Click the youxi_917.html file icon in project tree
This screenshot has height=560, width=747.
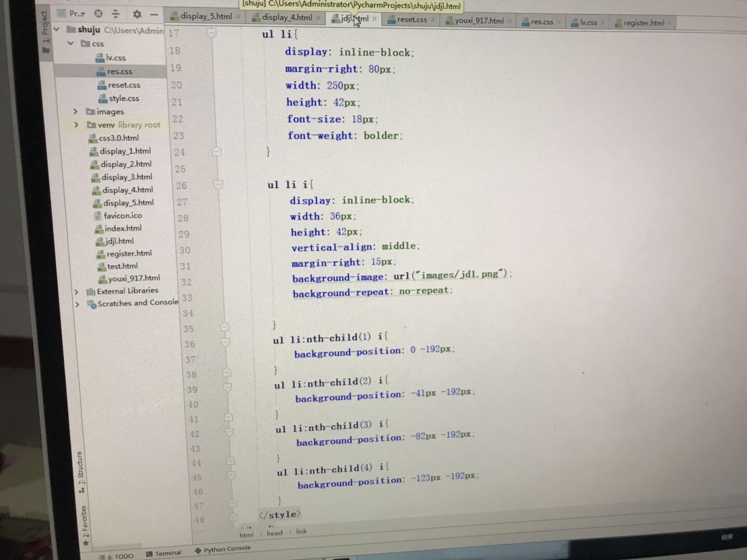point(103,279)
